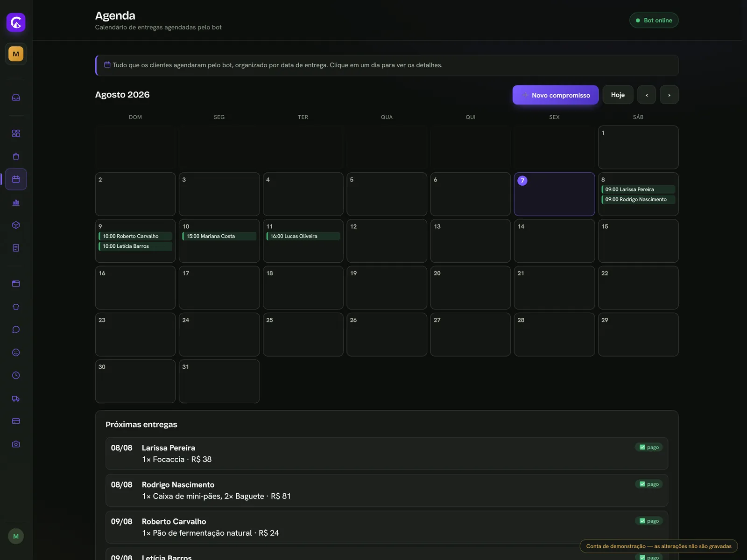Screen dimensions: 747x560
Task: Select day 15 in the calendar
Action: click(x=638, y=241)
